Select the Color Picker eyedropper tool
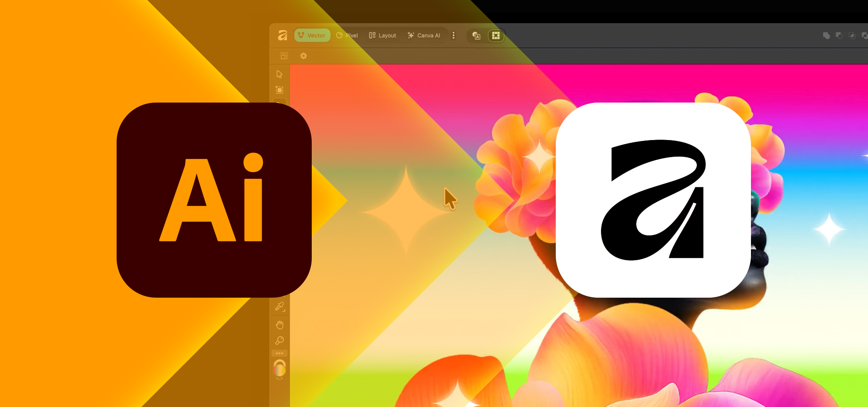Image resolution: width=868 pixels, height=407 pixels. (280, 307)
